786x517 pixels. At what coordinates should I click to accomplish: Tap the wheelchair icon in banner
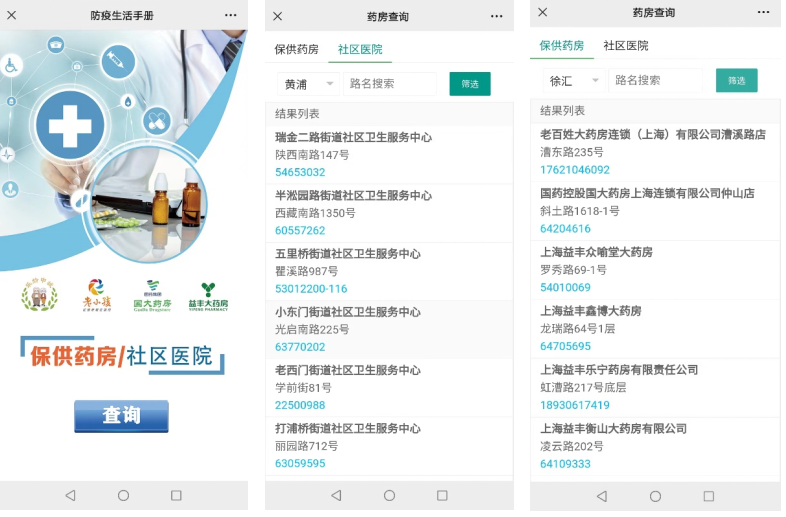coord(11,66)
